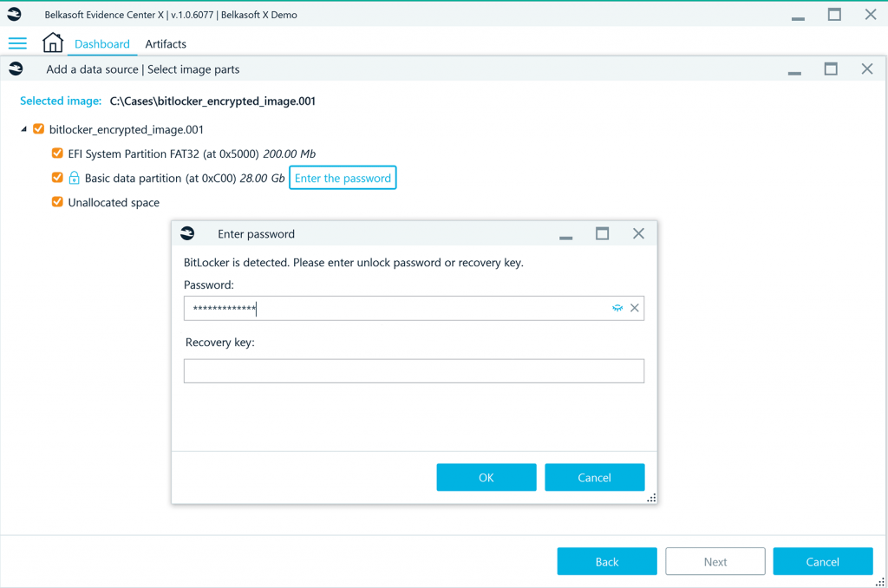Maximize the Enter password dialog
The height and width of the screenshot is (588, 888).
pyautogui.click(x=602, y=233)
